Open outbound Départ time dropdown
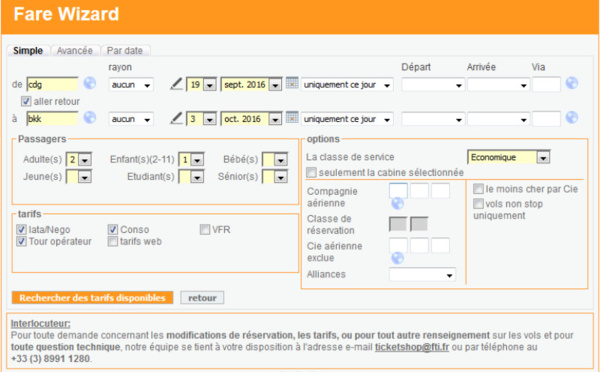600x372 pixels. pyautogui.click(x=433, y=85)
